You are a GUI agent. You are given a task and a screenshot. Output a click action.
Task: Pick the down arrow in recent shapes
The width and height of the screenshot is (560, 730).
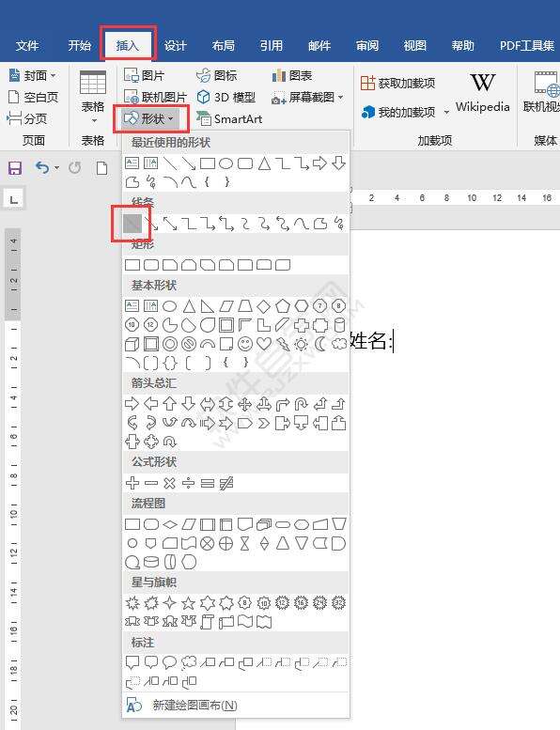pyautogui.click(x=339, y=163)
